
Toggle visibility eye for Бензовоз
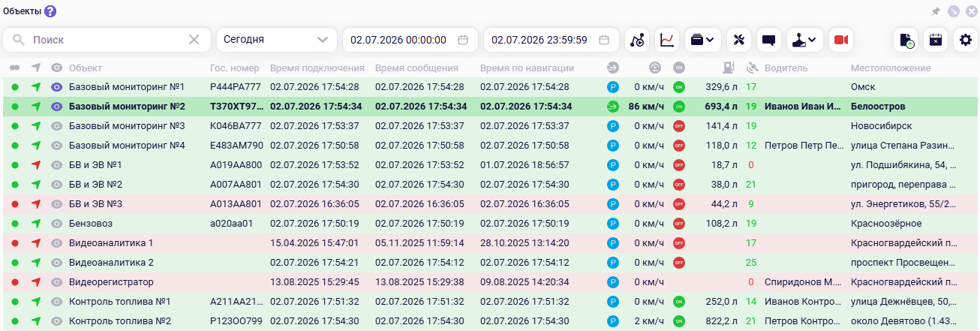pos(56,223)
